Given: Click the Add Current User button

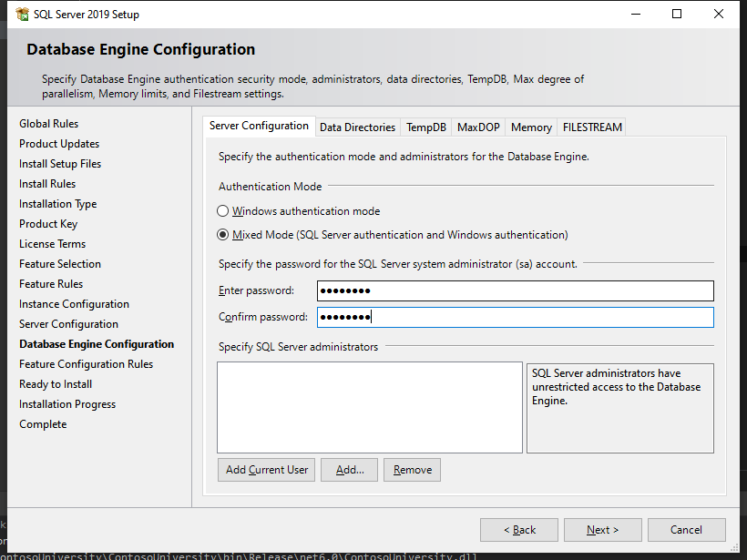Looking at the screenshot, I should coord(267,470).
